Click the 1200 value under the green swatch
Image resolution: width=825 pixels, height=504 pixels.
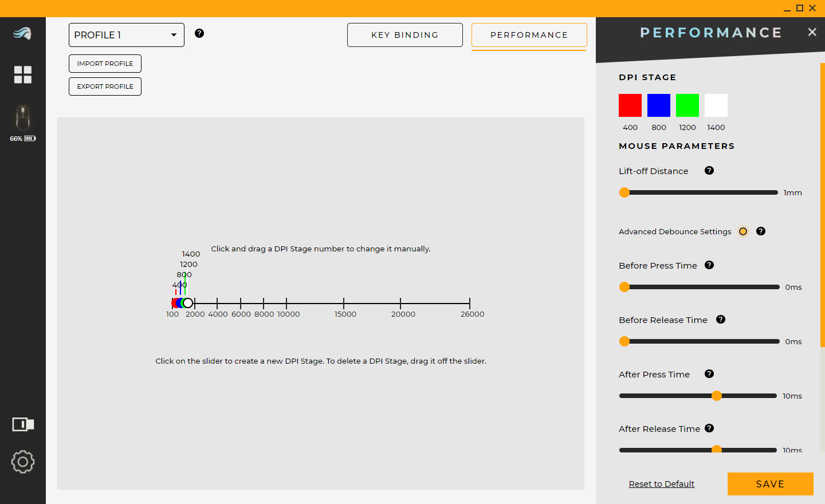click(x=687, y=127)
